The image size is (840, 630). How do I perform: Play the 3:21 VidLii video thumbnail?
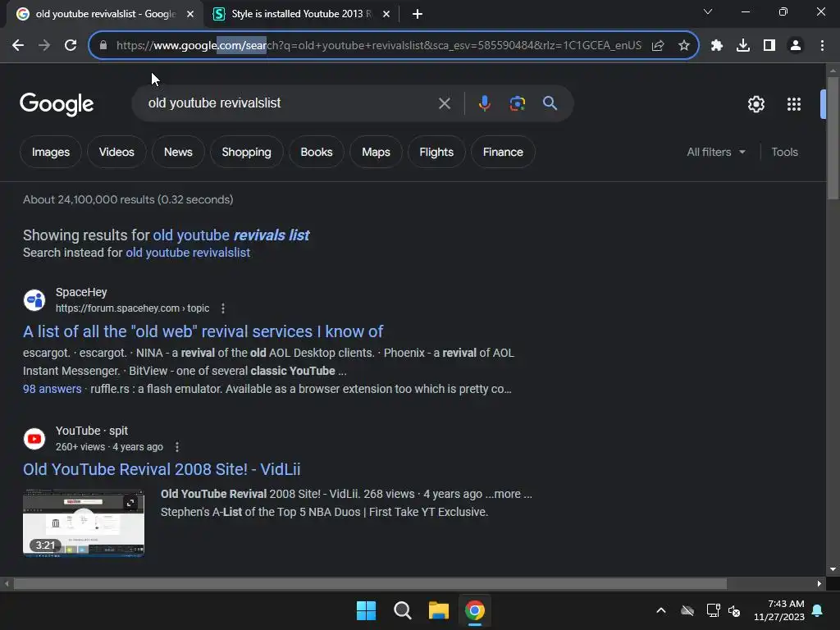pyautogui.click(x=84, y=523)
